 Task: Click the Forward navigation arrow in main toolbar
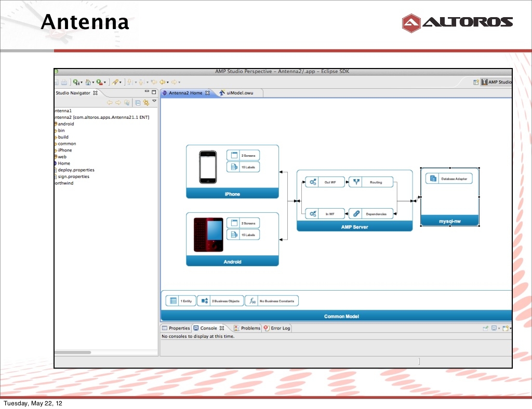(175, 82)
